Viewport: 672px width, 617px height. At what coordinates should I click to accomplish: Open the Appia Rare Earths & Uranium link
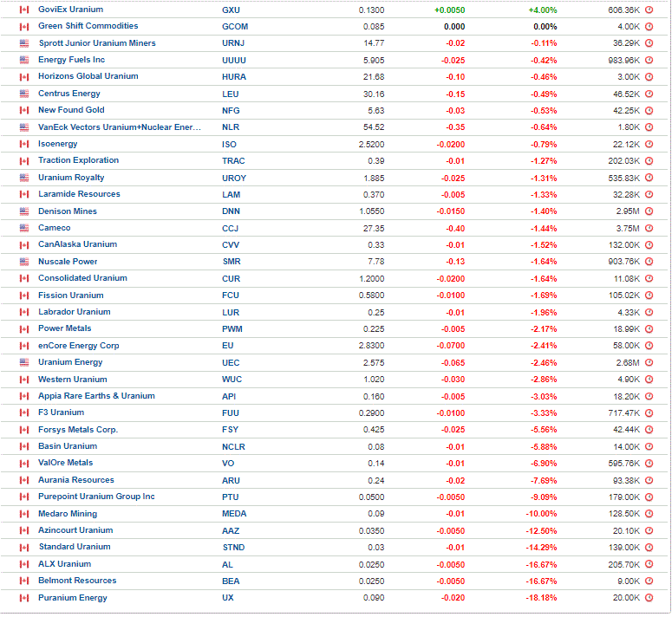coord(97,396)
